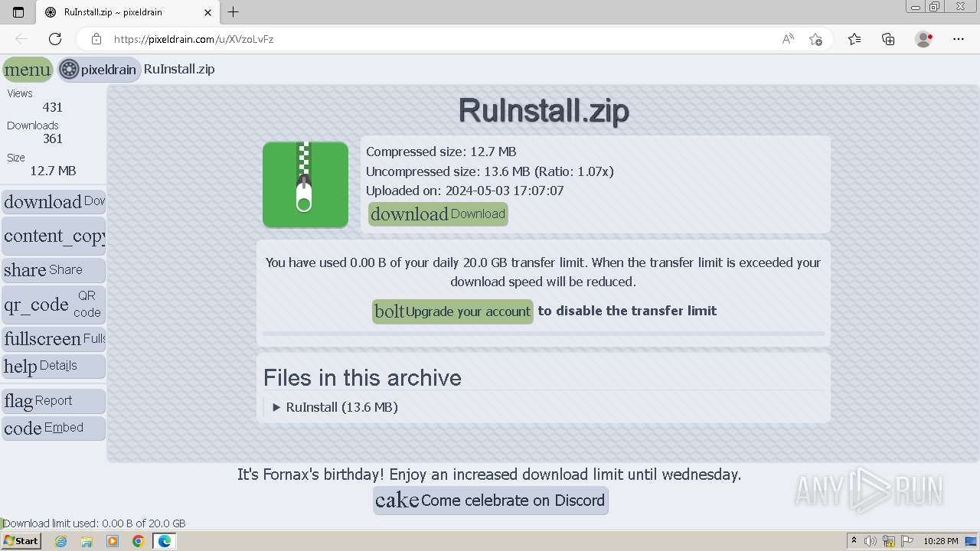Close the RuInstall.zip tab
Screen dimensions: 980x551
pos(207,12)
